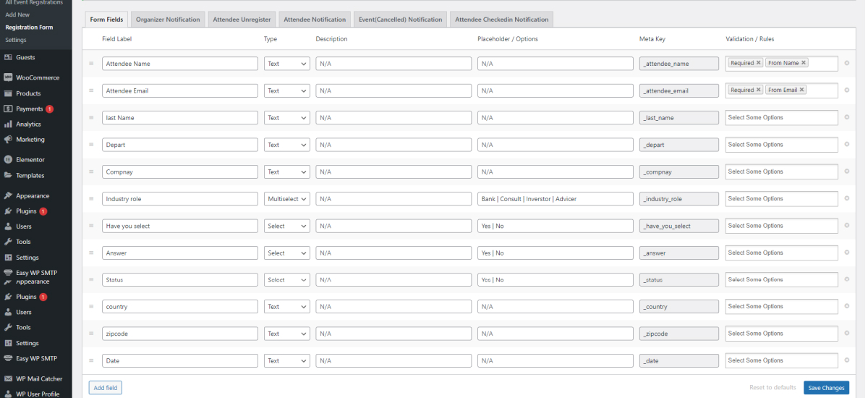Switch to the Organizer Notification tab
The height and width of the screenshot is (398, 868).
click(168, 20)
